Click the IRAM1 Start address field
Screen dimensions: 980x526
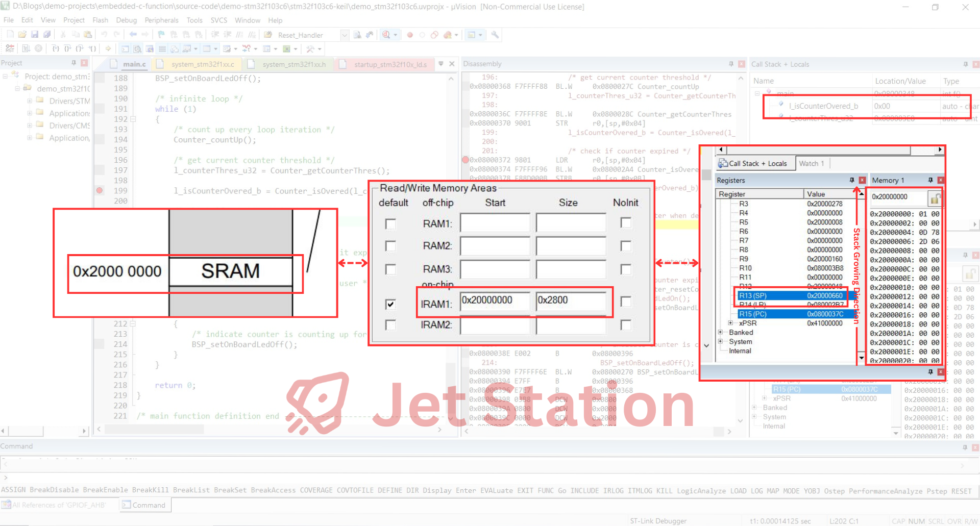click(495, 300)
